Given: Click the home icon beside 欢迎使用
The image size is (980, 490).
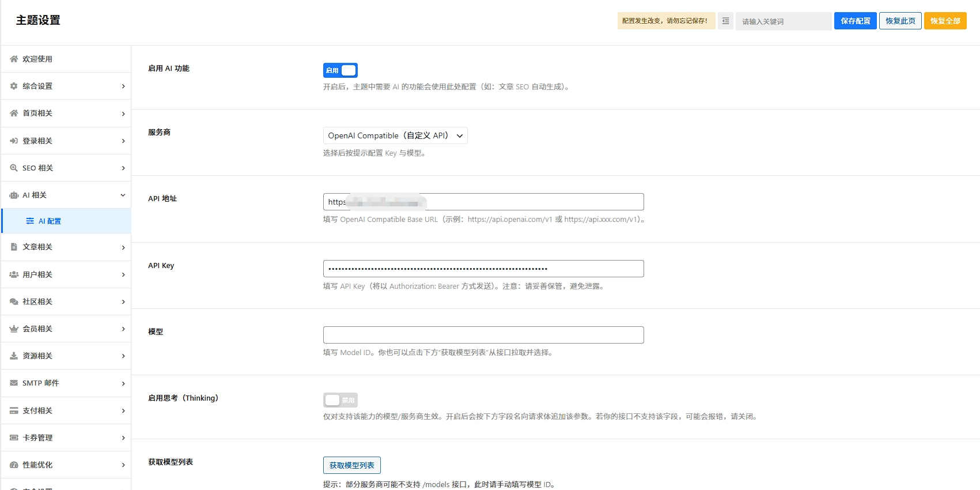Looking at the screenshot, I should point(14,59).
